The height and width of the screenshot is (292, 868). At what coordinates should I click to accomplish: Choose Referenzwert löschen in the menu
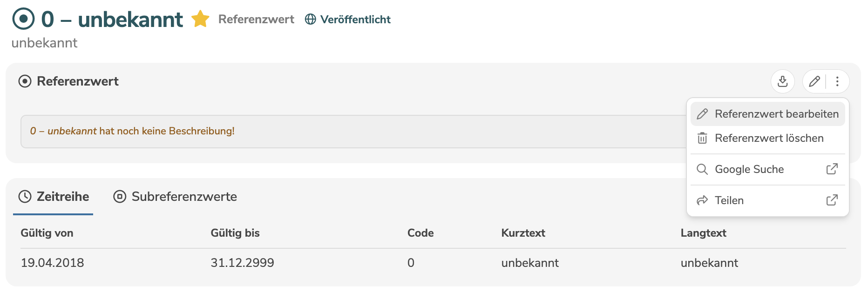[x=769, y=138]
